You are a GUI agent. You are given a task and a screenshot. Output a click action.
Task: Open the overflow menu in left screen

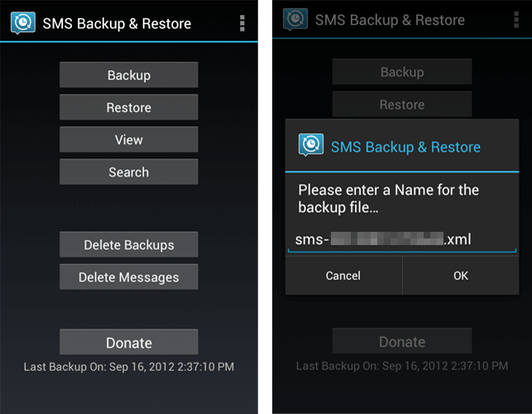coord(242,23)
